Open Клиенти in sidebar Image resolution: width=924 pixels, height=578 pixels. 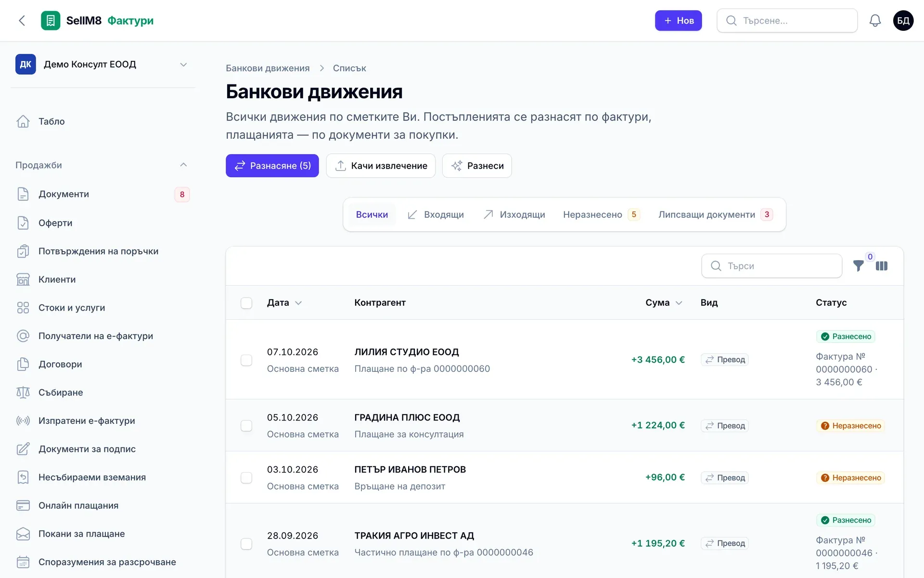(x=103, y=279)
